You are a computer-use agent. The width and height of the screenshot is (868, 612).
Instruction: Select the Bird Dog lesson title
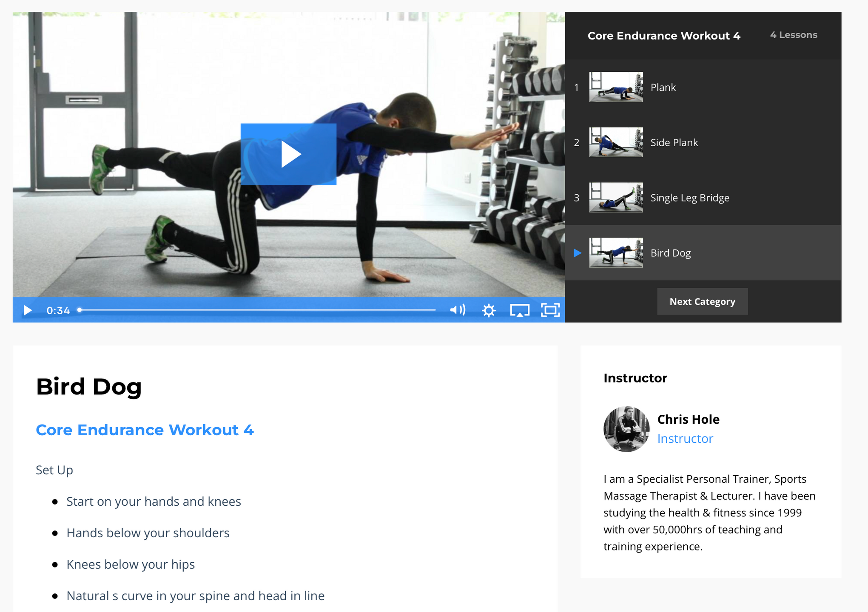[670, 253]
